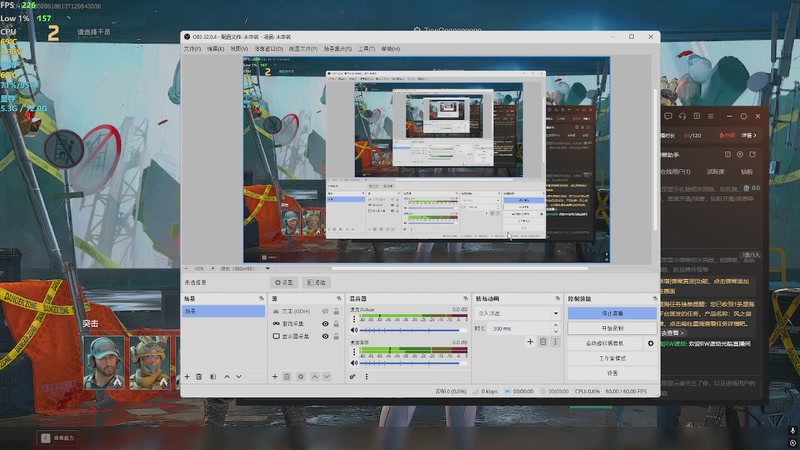Viewport: 800px width, 450px height.
Task: Zoom out preview with minus button
Action: pyautogui.click(x=186, y=268)
